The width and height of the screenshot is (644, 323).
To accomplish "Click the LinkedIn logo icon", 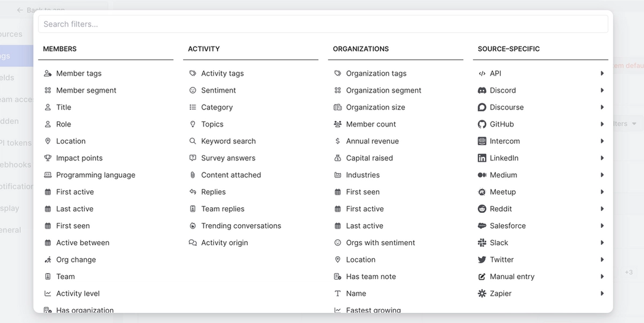I will coord(482,159).
